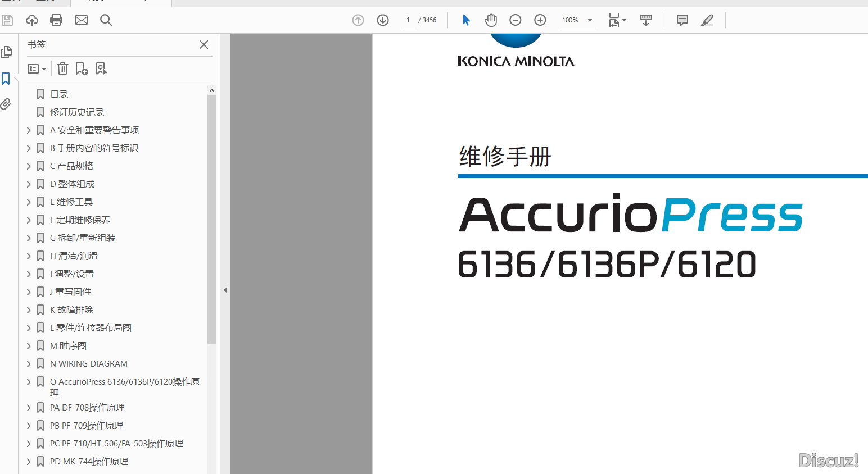
Task: Toggle the page thumbnails panel icon
Action: point(6,52)
